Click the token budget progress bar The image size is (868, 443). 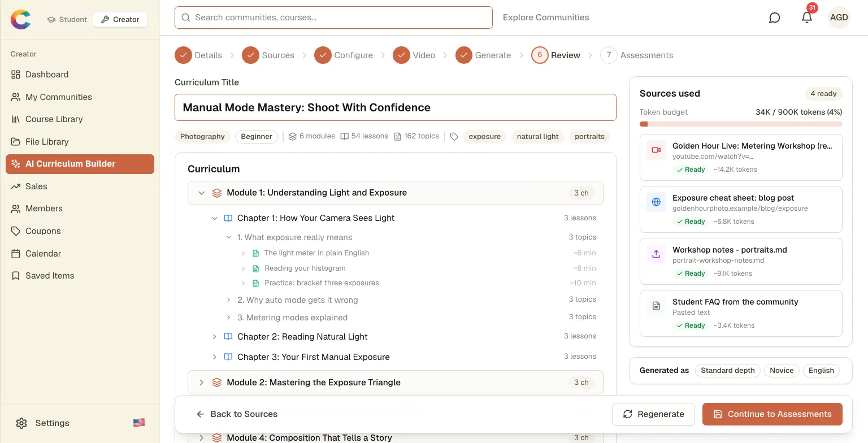pyautogui.click(x=741, y=124)
